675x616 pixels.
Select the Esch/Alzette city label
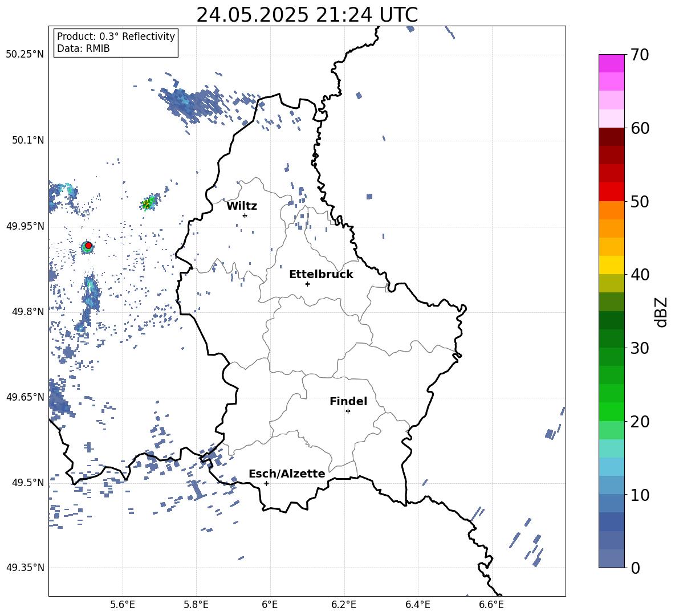coord(287,474)
